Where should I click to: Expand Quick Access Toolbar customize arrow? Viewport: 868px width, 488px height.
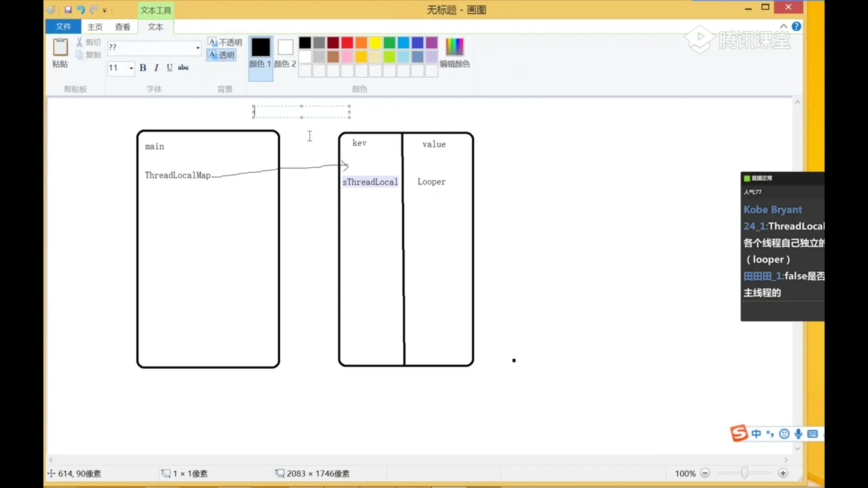[x=104, y=10]
